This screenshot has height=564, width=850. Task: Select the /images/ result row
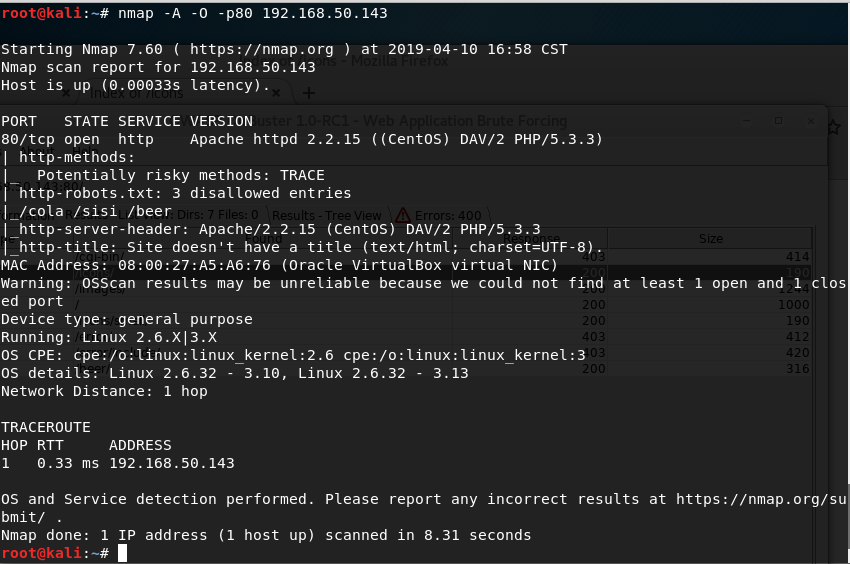[442, 289]
